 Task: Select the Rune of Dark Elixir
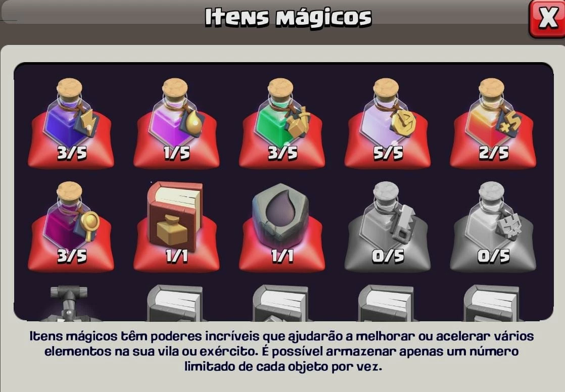pos(282,226)
